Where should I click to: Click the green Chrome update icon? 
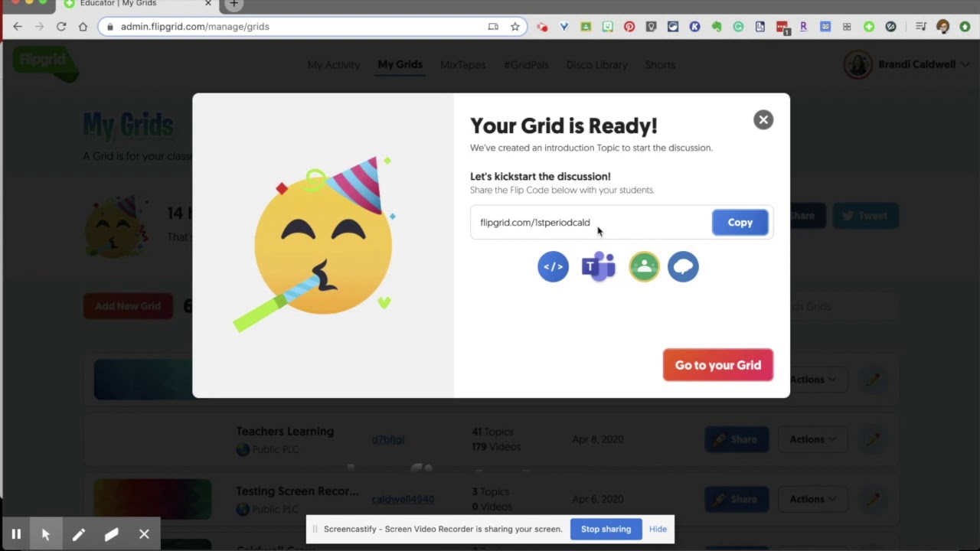tap(965, 26)
